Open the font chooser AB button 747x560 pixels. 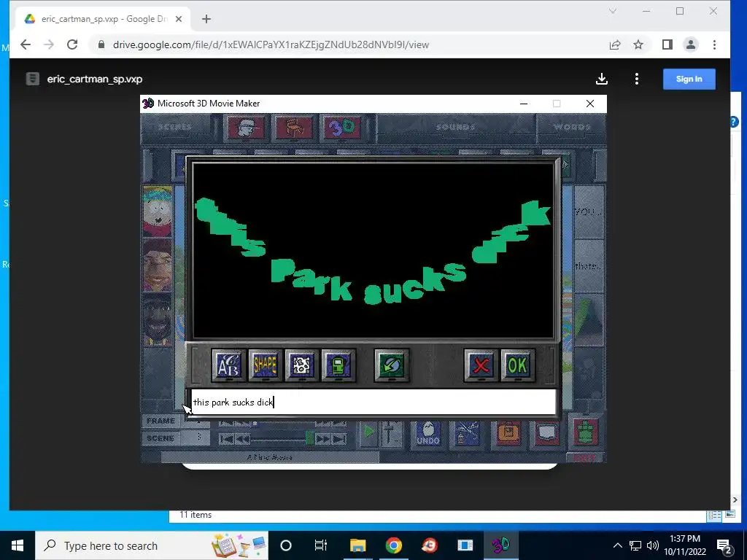click(228, 365)
